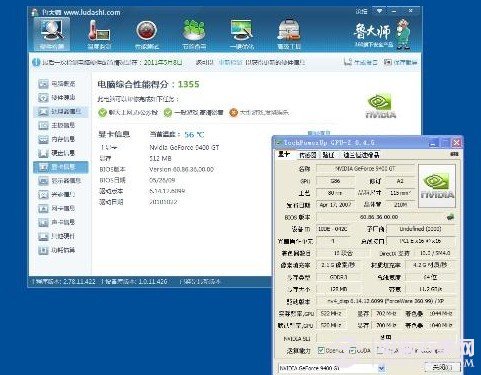Toggle the CUDA checkbox in GPU-Z
Screen dimensions: 481x375
[352, 350]
